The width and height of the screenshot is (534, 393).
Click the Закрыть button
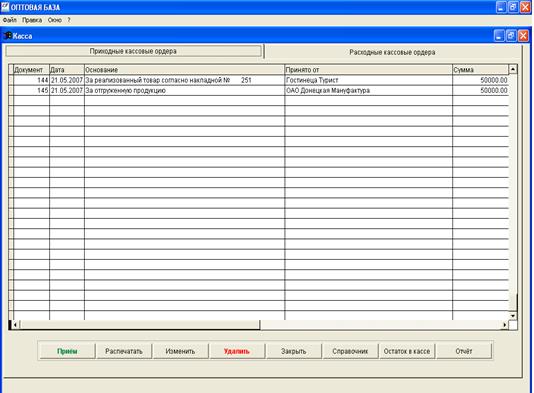(294, 351)
